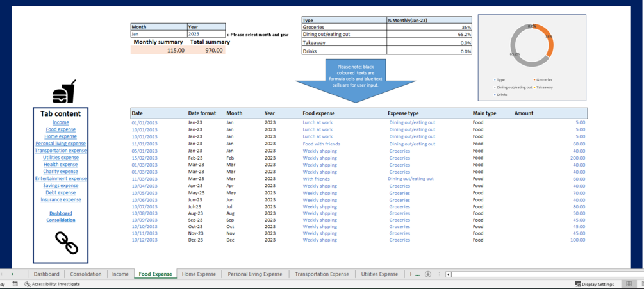The height and width of the screenshot is (289, 644).
Task: Switch to the Income sheet tab
Action: (x=120, y=274)
